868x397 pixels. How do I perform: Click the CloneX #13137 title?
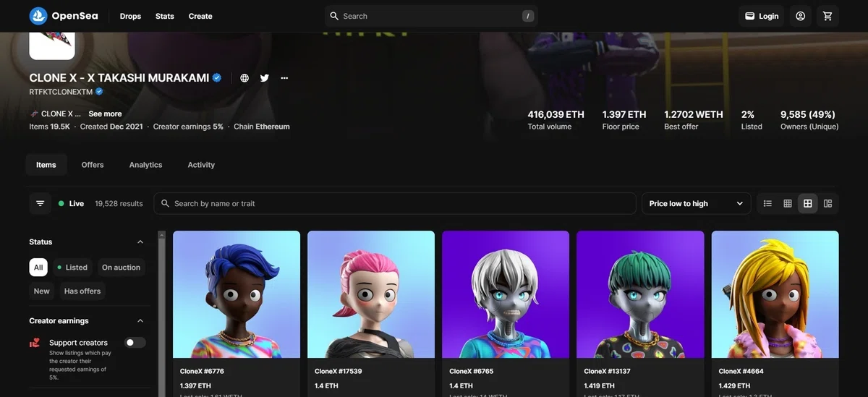(x=606, y=371)
